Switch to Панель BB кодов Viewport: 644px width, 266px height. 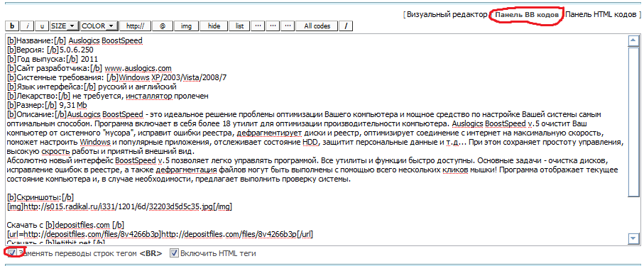pyautogui.click(x=527, y=15)
